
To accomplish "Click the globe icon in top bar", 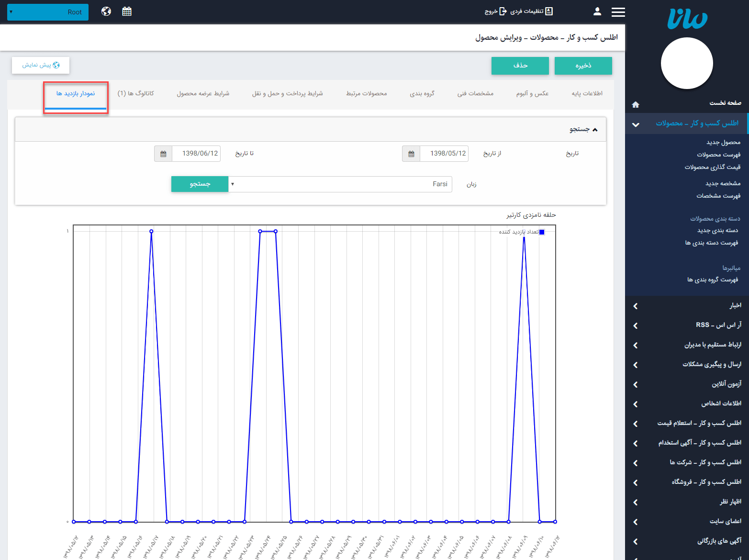I will (x=106, y=11).
